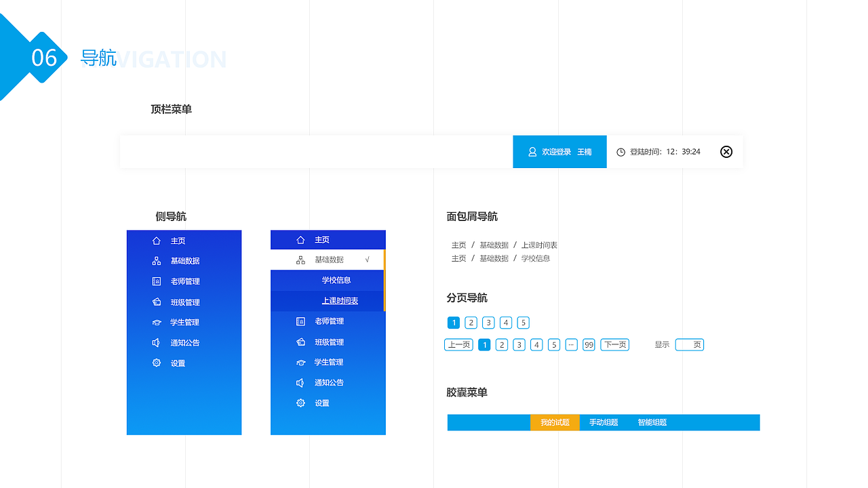
Task: Select the 通知公告 label in the expanded side nav
Action: point(329,383)
